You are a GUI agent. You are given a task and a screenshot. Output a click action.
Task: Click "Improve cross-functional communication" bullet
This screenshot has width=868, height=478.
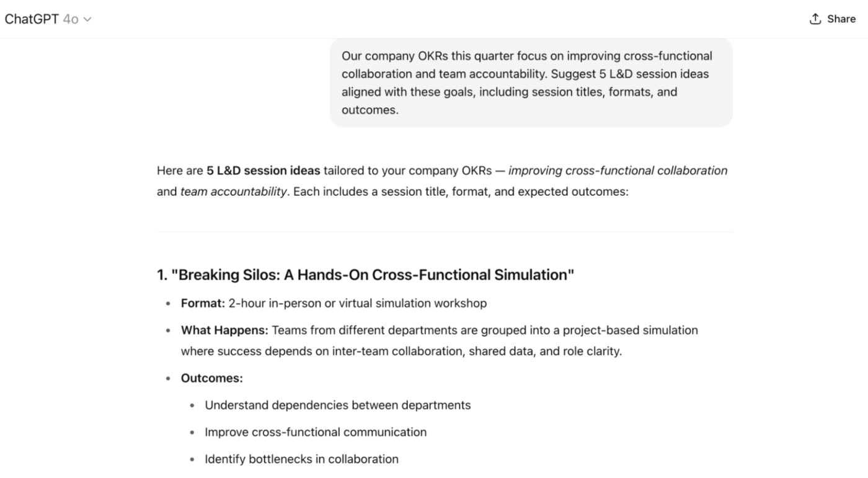pyautogui.click(x=316, y=432)
